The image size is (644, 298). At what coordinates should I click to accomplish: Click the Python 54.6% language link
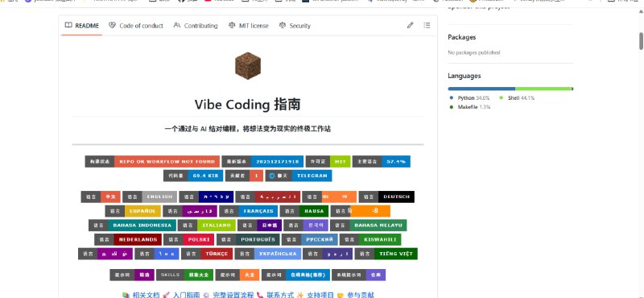pos(470,97)
